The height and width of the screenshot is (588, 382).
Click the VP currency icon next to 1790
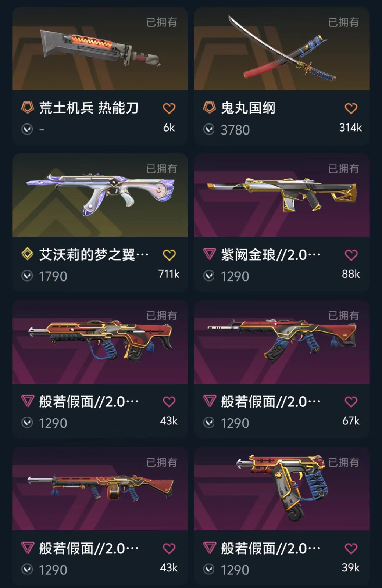tap(27, 276)
